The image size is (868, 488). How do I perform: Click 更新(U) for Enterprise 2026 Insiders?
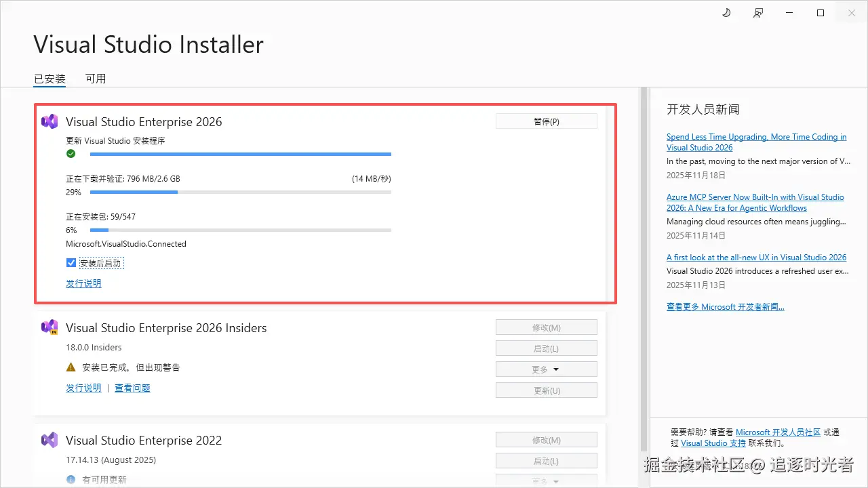click(x=547, y=390)
